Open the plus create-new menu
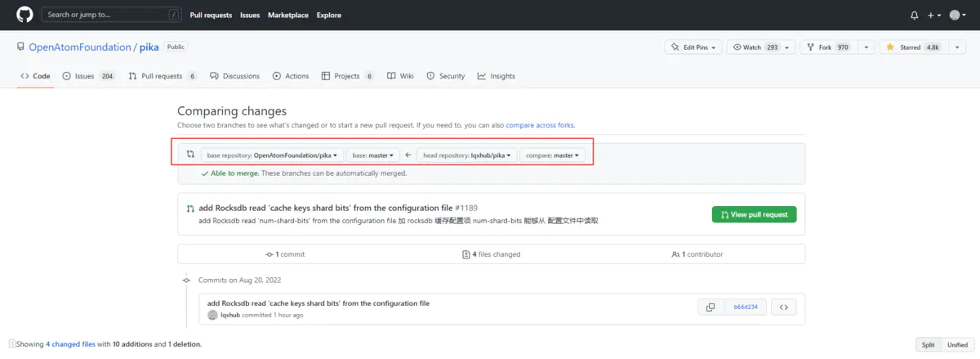 pyautogui.click(x=934, y=15)
